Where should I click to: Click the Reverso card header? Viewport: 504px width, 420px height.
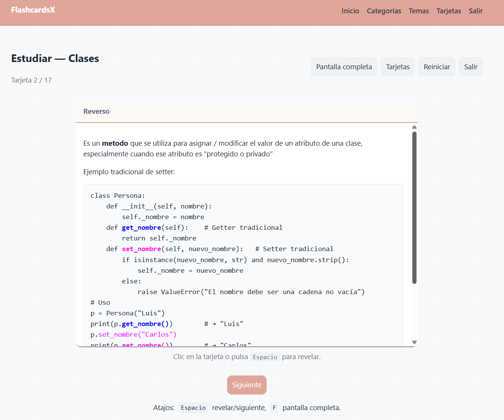click(x=246, y=111)
